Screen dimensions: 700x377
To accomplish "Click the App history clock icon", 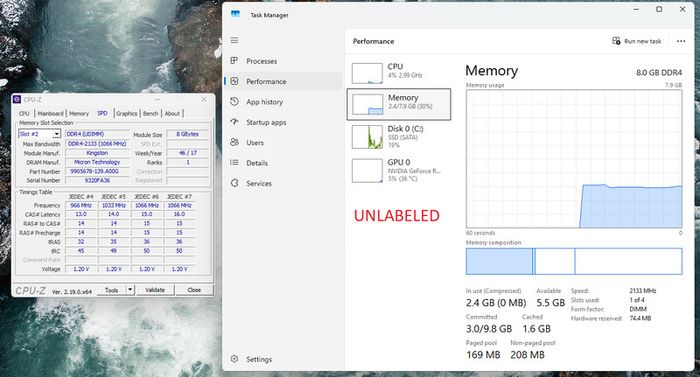I will 234,101.
